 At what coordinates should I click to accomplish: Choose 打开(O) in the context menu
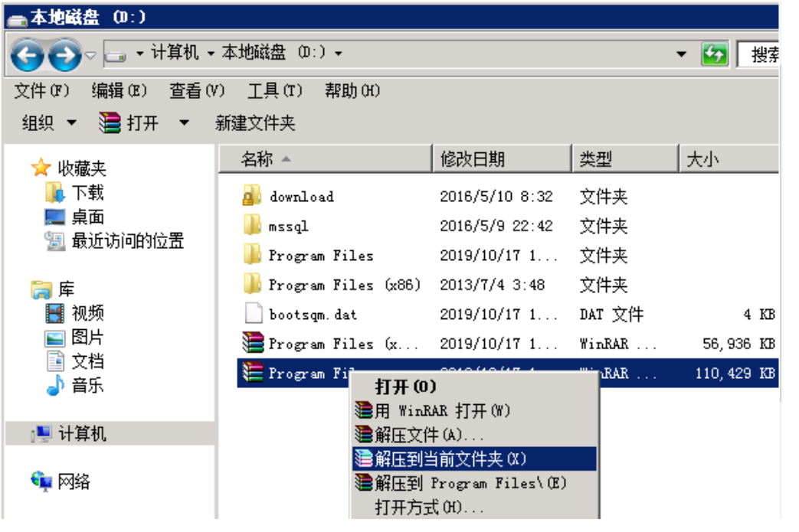(x=474, y=387)
